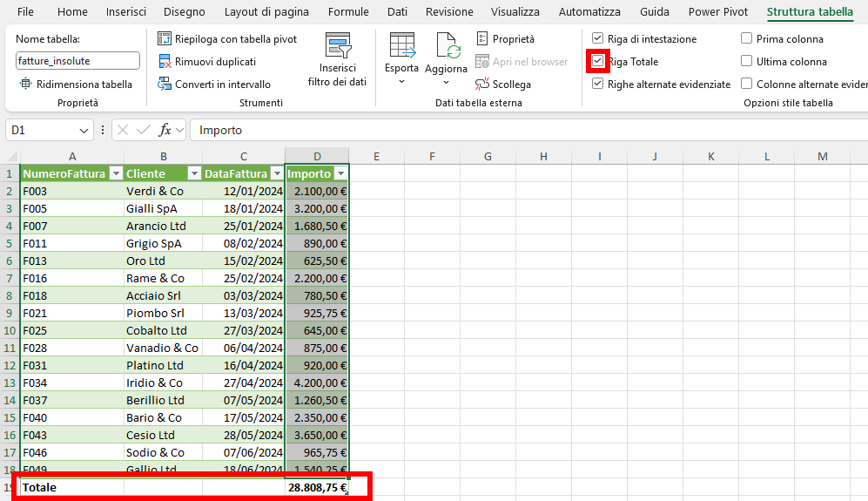Click the insert function fx button

pos(165,131)
